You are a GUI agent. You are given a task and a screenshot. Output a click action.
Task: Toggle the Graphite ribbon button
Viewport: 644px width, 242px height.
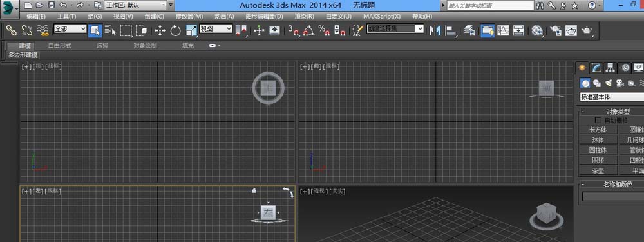[x=487, y=30]
